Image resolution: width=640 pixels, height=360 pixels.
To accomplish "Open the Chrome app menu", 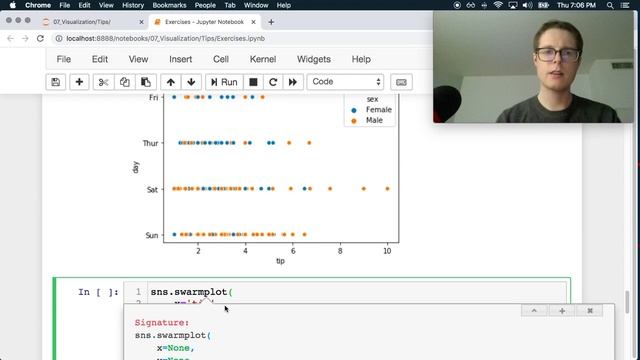I will tap(38, 5).
